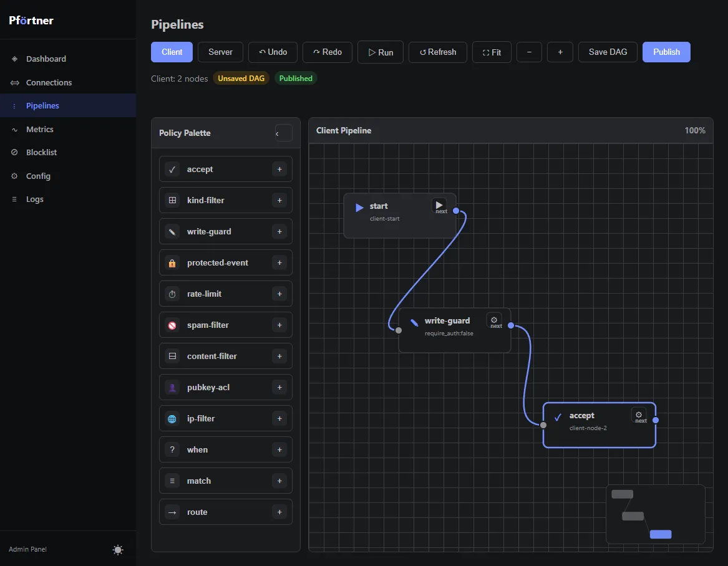Switch to Server pipeline tab

221,52
